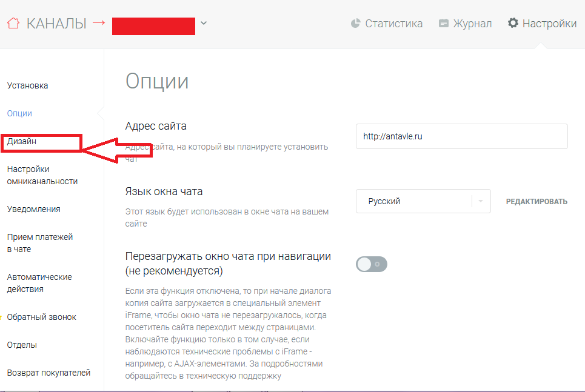Click the Опции page heading
585x392 pixels.
pos(156,81)
